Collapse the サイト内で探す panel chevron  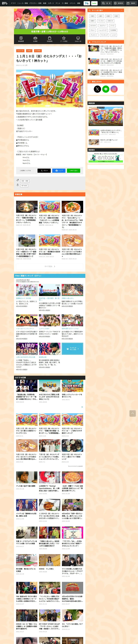pyautogui.click(x=121, y=11)
